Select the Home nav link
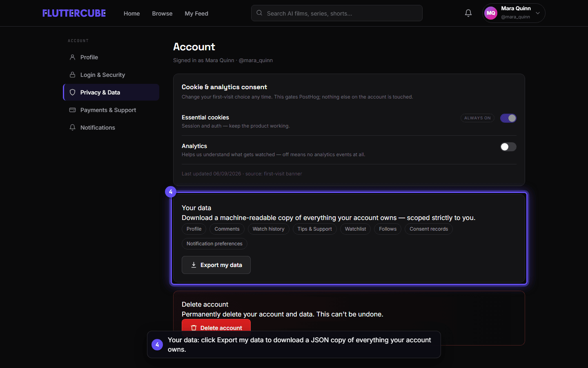Image resolution: width=588 pixels, height=368 pixels. click(131, 13)
